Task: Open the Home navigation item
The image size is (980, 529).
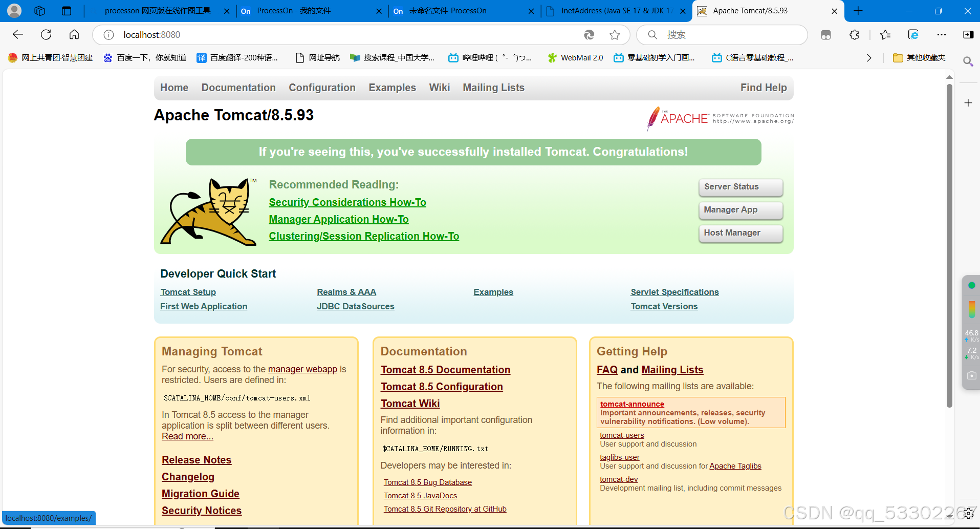Action: click(174, 88)
